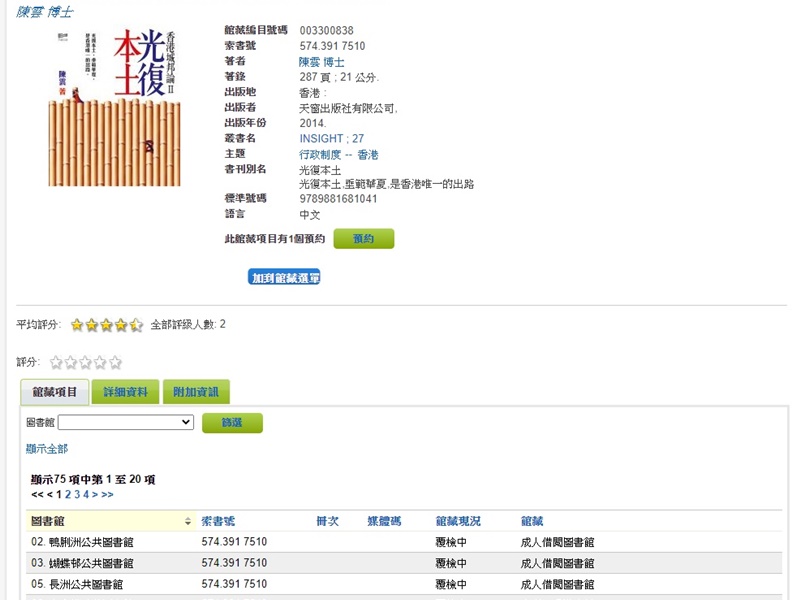Jump to last page with >> arrow
The width and height of the screenshot is (800, 600).
[107, 494]
